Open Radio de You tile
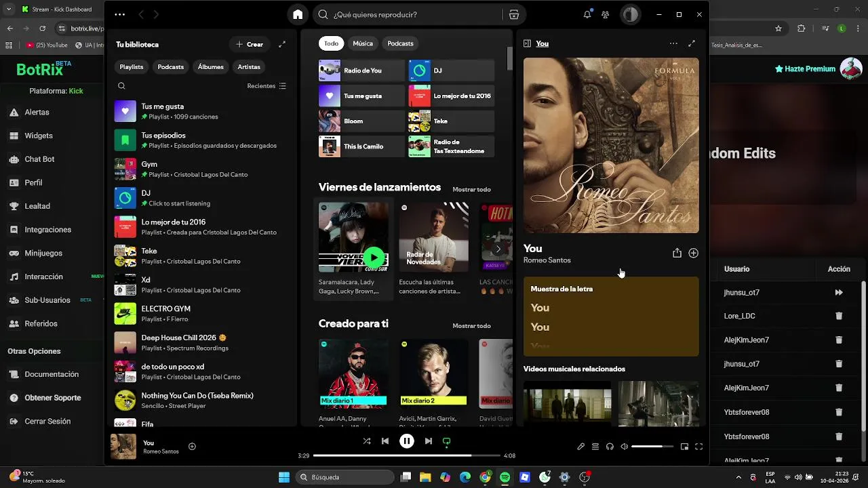This screenshot has height=488, width=868. 361,70
